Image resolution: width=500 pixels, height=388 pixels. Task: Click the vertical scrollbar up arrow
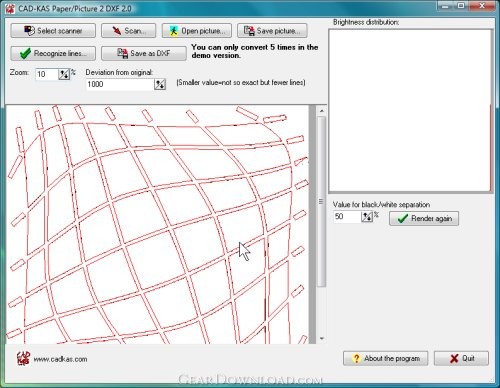(321, 111)
